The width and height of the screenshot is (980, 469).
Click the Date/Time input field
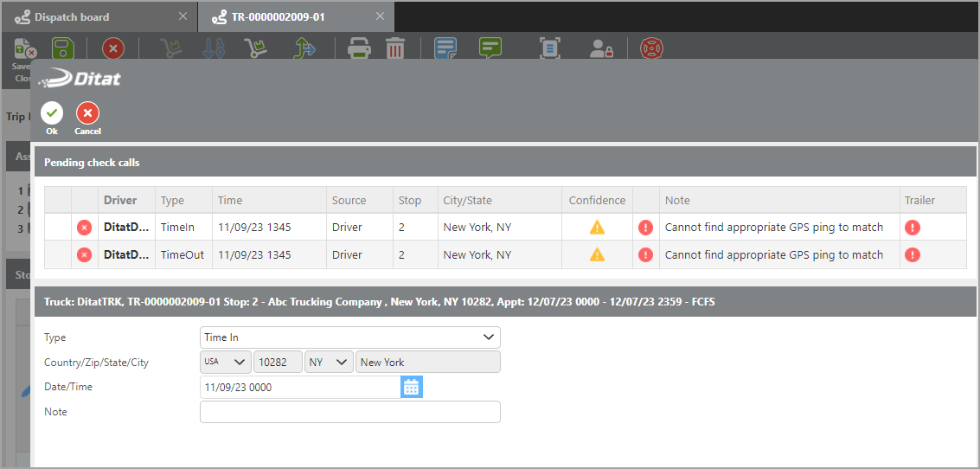(x=299, y=388)
